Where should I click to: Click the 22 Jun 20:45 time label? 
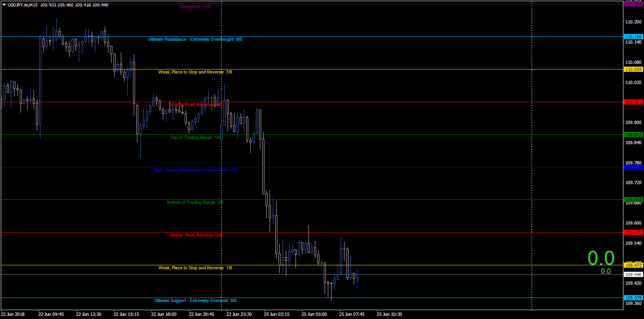(201, 314)
